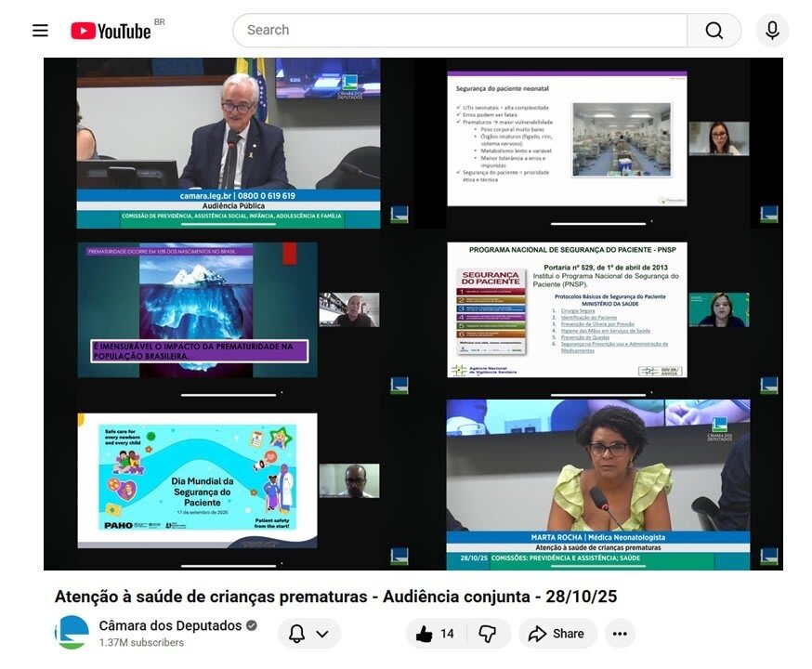Click the iceberg prematuridade slide panel

tap(197, 309)
